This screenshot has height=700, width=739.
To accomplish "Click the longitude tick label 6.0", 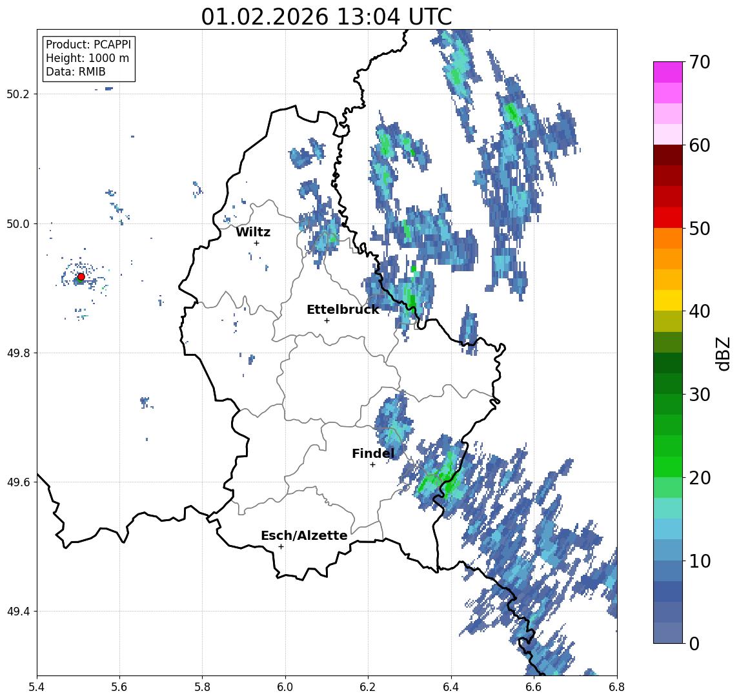I will 285,687.
